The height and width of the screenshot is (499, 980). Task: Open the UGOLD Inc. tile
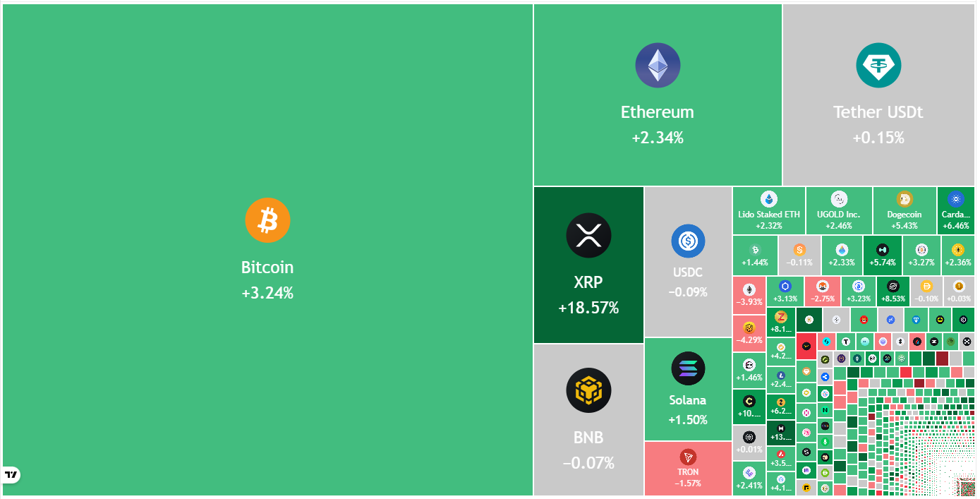[839, 210]
